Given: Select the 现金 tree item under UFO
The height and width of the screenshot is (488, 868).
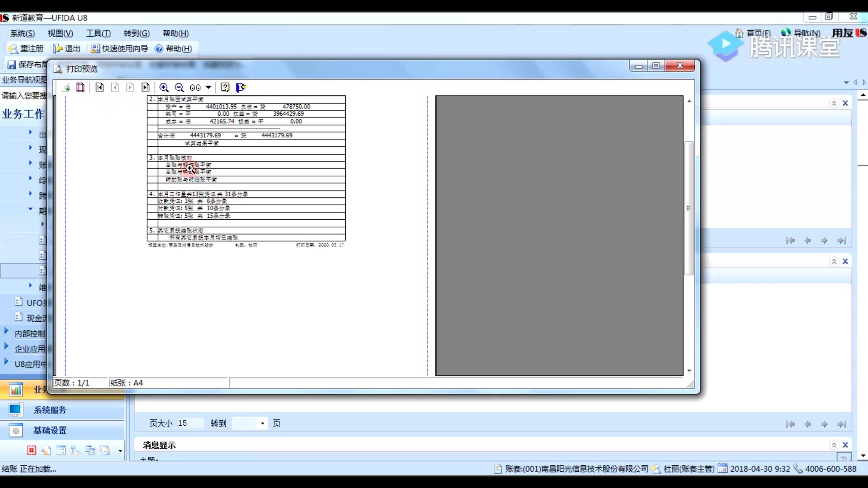Looking at the screenshot, I should [31, 318].
